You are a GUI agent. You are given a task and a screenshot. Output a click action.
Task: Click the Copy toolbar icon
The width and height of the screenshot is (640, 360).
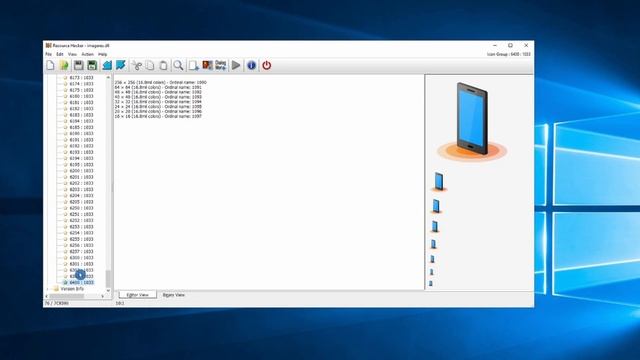click(150, 65)
